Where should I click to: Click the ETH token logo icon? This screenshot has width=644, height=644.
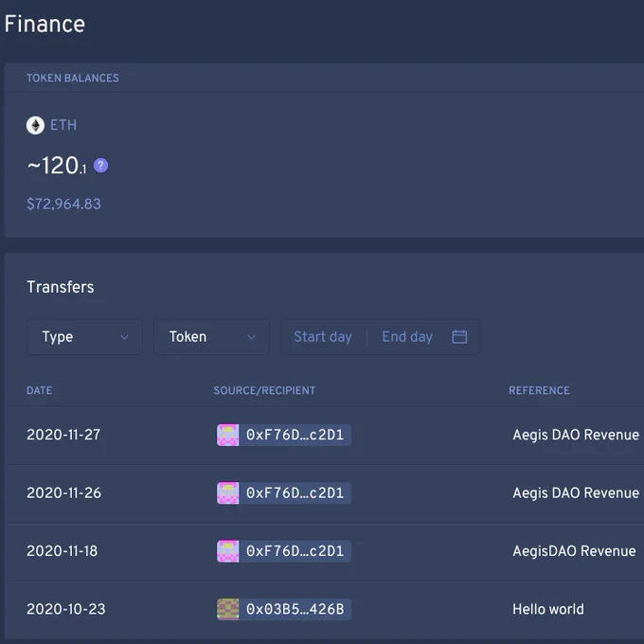tap(35, 125)
